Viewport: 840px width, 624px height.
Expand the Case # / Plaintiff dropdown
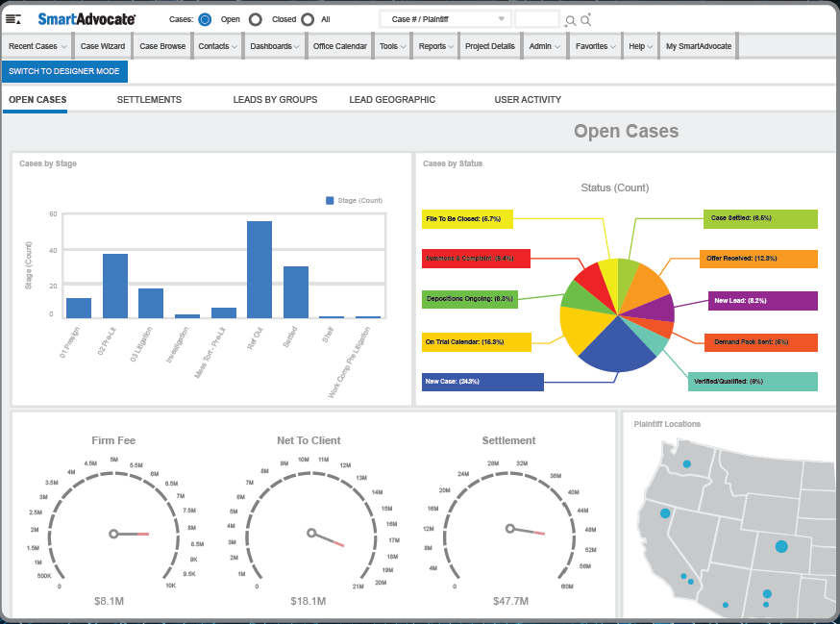(x=445, y=19)
